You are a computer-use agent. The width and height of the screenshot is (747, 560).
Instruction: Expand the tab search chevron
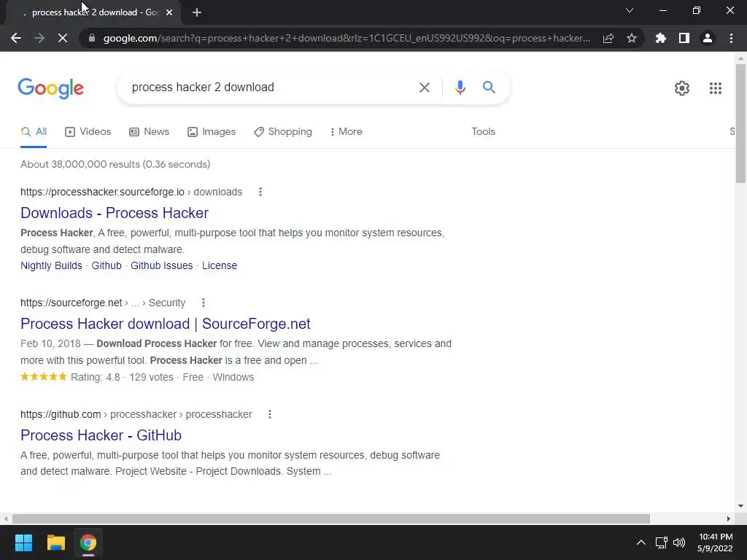[630, 10]
